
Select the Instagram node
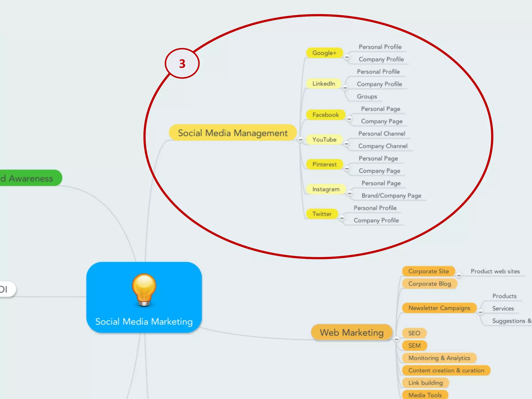326,189
